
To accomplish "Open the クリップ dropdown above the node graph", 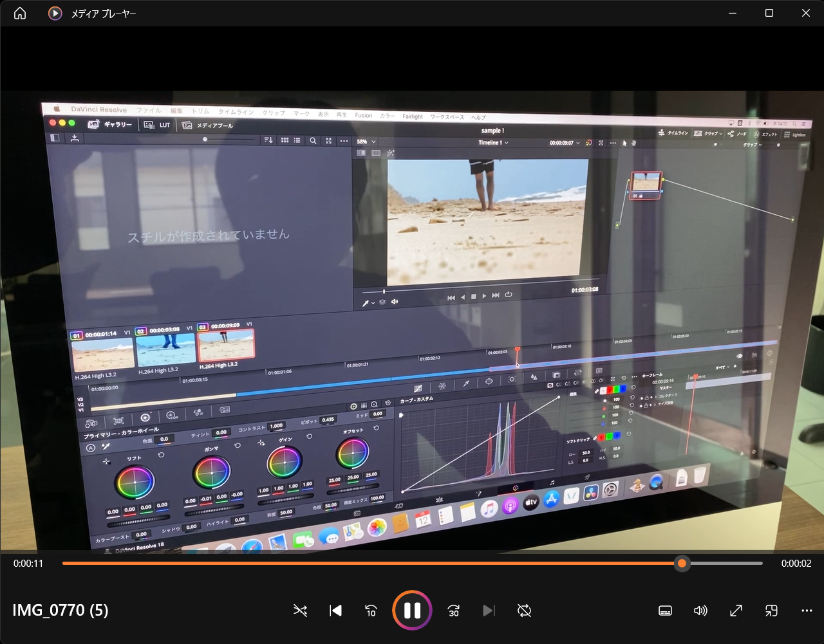I will [752, 145].
